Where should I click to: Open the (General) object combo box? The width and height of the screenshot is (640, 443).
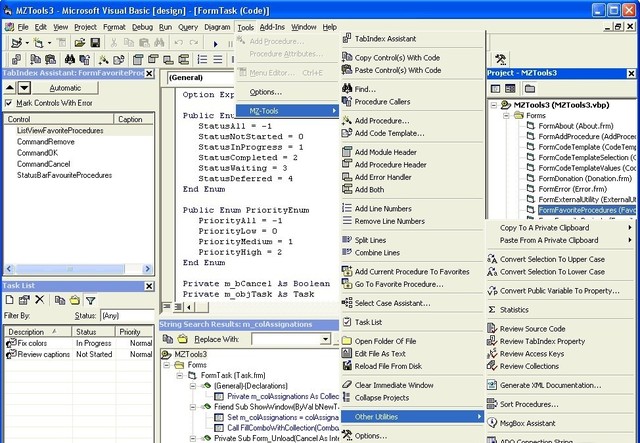(x=201, y=78)
